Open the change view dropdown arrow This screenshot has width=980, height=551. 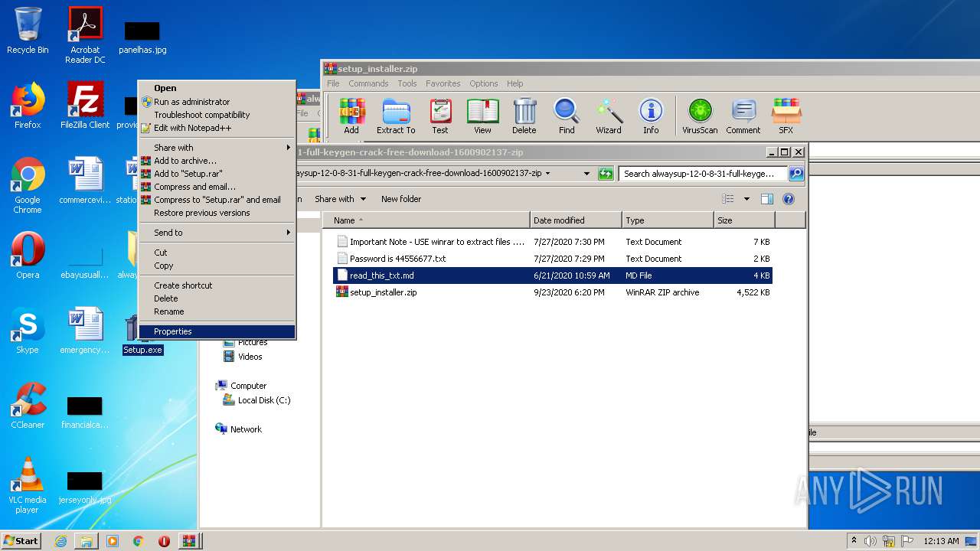[x=746, y=199]
